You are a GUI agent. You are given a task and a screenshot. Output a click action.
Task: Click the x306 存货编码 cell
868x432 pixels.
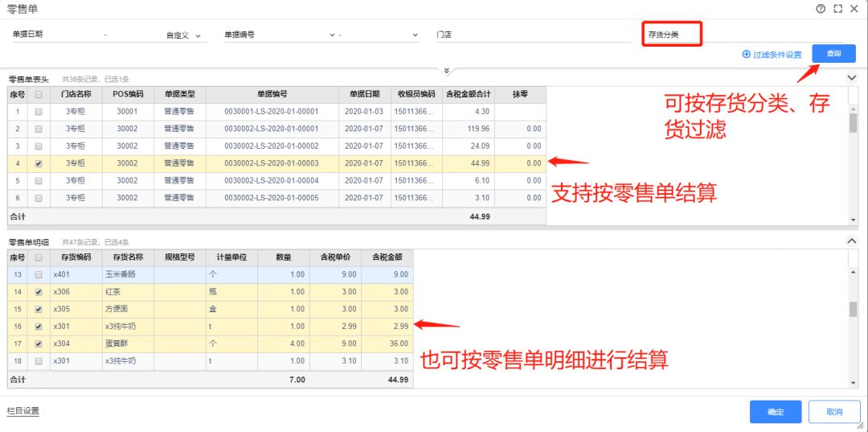[x=76, y=293]
